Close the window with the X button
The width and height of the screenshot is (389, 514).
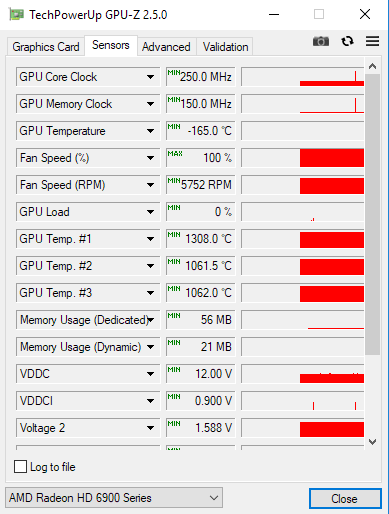coord(365,14)
